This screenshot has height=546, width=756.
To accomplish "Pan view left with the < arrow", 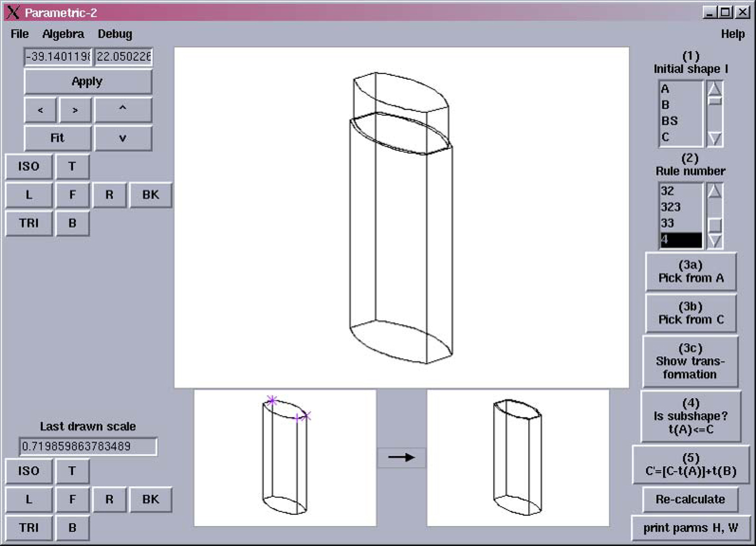I will 40,110.
